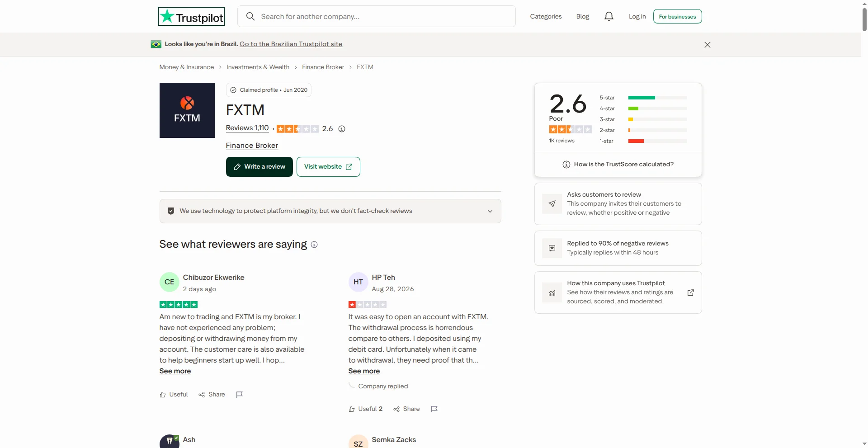
Task: Filter by 4-star rating bar
Action: 658,108
